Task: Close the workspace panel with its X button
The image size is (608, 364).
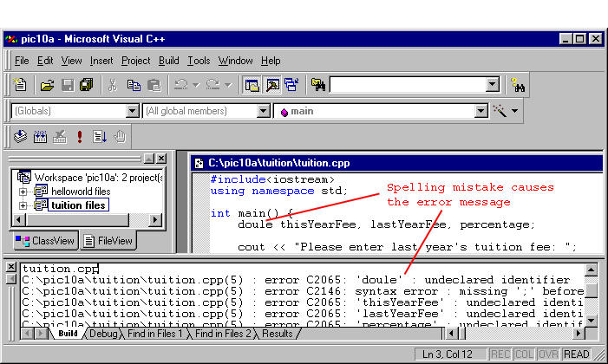Action: (161, 158)
